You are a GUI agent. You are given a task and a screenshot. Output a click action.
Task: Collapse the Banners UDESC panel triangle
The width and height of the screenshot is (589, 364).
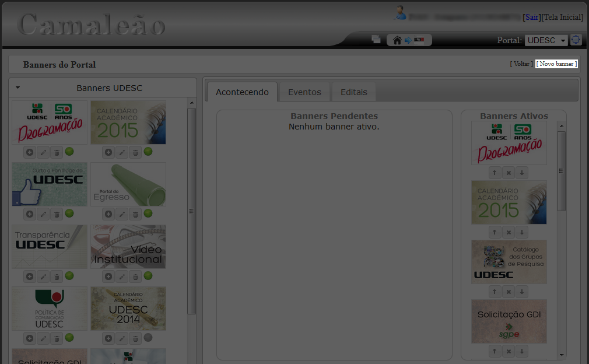pyautogui.click(x=17, y=87)
